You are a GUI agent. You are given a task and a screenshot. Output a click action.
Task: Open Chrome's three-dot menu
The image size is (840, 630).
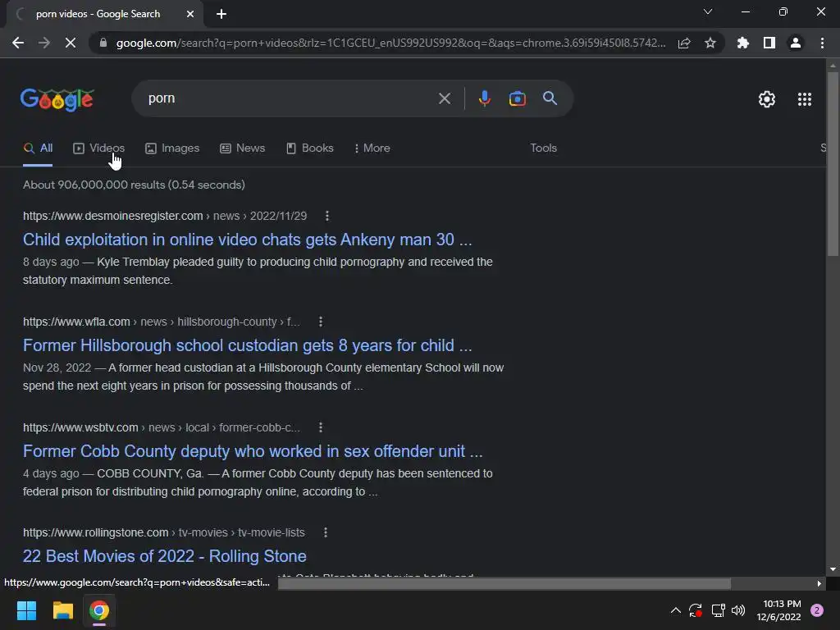coord(822,43)
